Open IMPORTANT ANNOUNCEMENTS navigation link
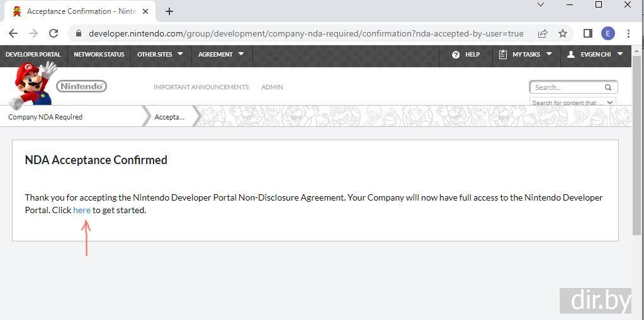Image resolution: width=644 pixels, height=320 pixels. 201,87
